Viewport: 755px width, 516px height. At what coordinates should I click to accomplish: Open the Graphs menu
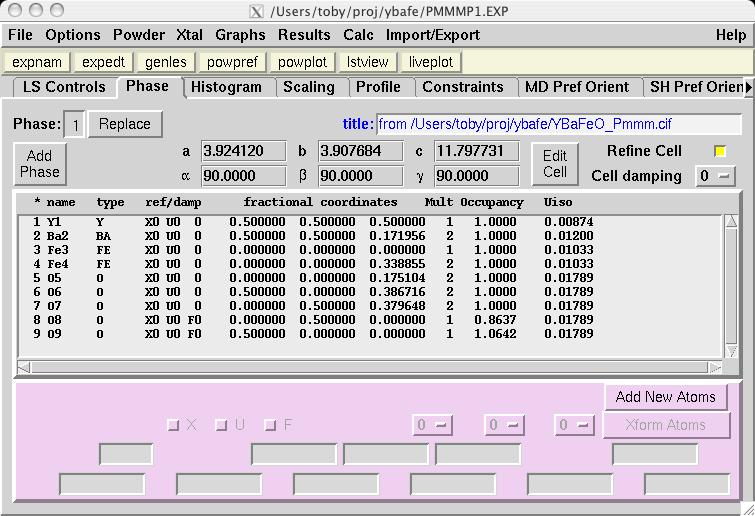(240, 35)
